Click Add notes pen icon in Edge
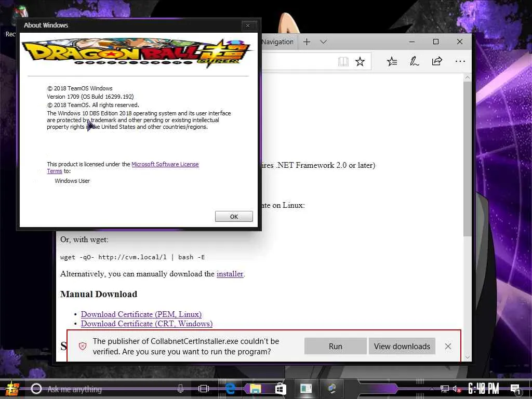 (x=414, y=61)
